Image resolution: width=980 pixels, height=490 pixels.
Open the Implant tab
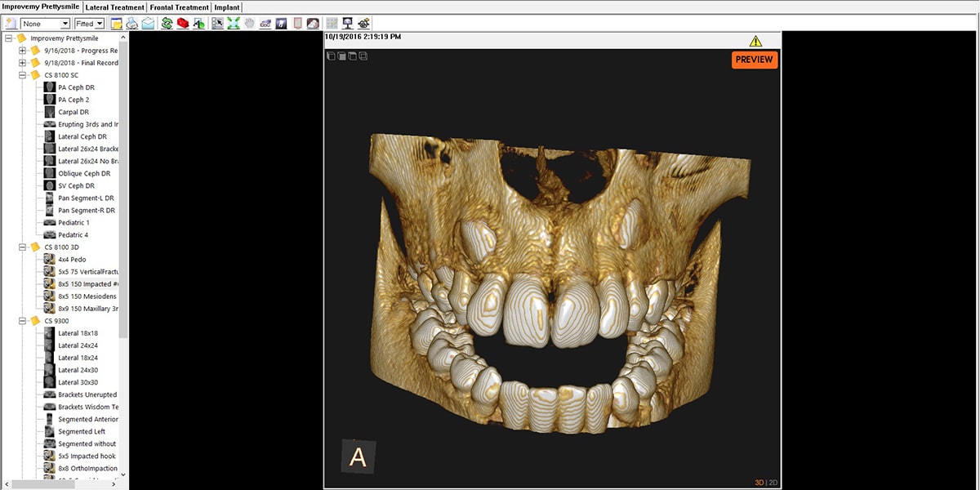point(227,7)
